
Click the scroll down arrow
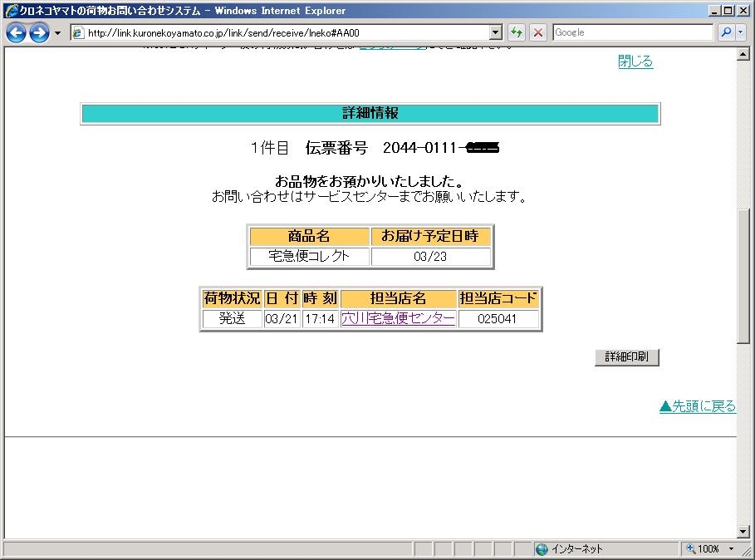743,532
